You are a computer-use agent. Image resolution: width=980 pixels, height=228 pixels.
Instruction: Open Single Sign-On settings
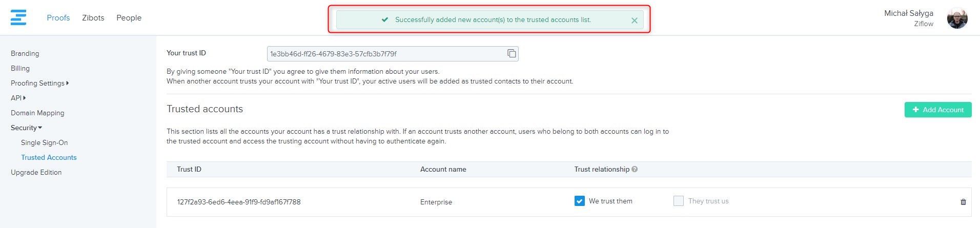coord(44,142)
